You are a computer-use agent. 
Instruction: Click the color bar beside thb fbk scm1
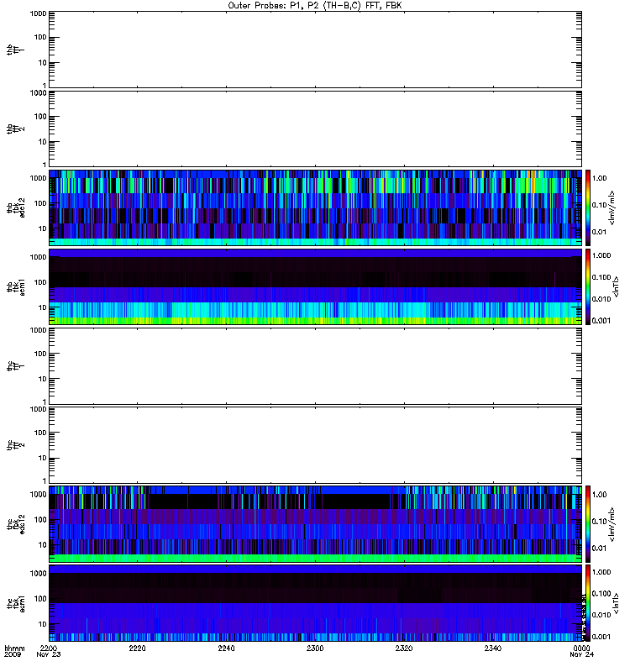point(588,286)
